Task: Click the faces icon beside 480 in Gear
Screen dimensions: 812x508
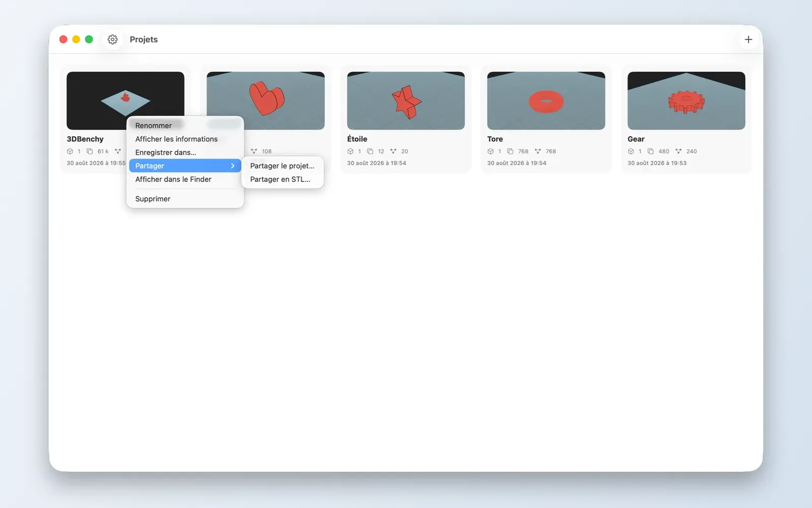Action: [651, 151]
